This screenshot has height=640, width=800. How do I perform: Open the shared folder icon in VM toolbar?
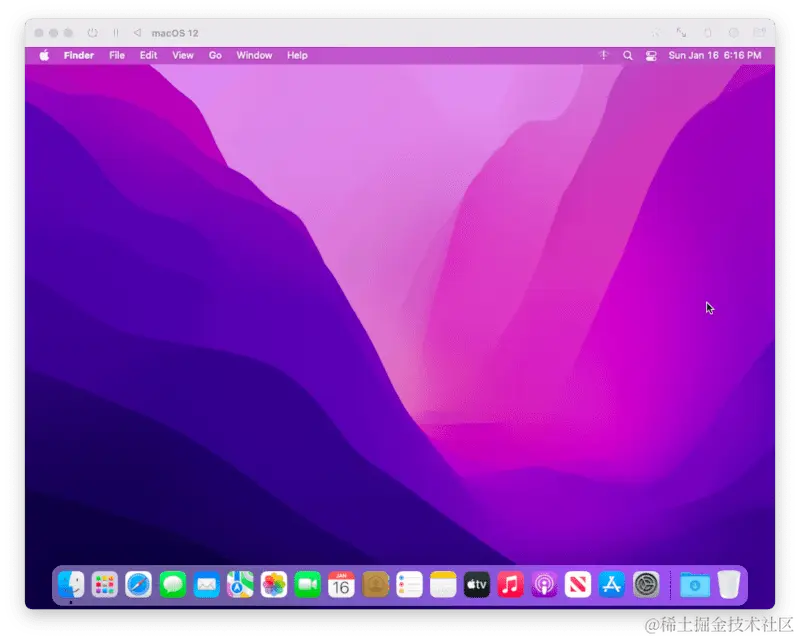point(760,33)
